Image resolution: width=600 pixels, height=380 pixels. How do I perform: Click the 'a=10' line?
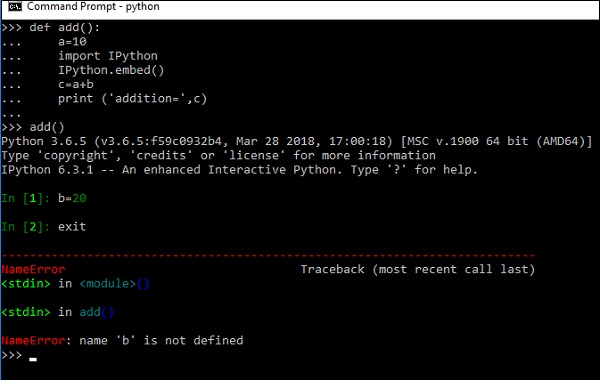point(72,42)
